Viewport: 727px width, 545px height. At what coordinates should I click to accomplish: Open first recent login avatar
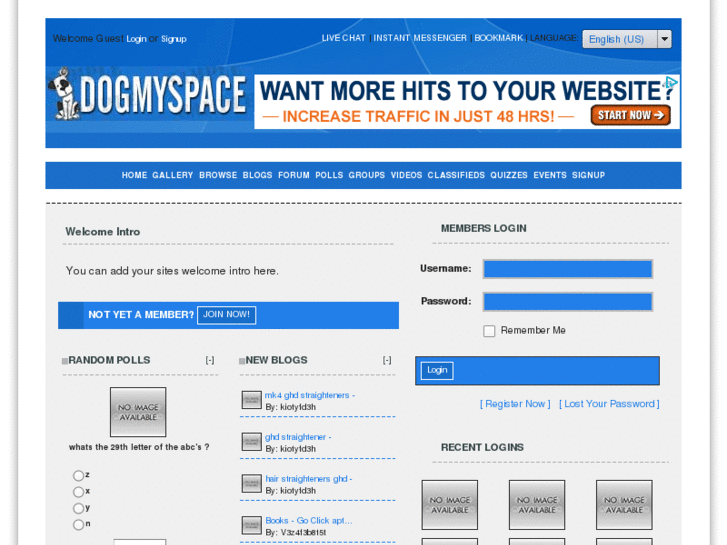[x=450, y=505]
